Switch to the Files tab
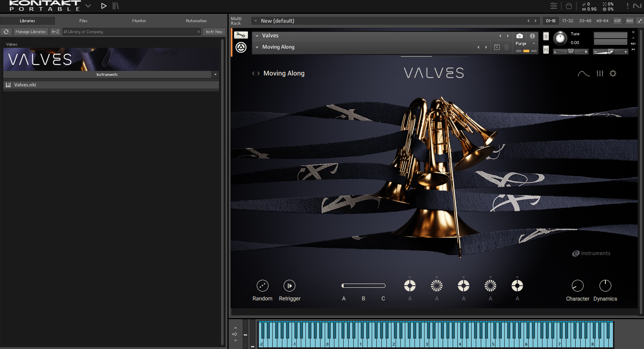644x349 pixels. 83,21
